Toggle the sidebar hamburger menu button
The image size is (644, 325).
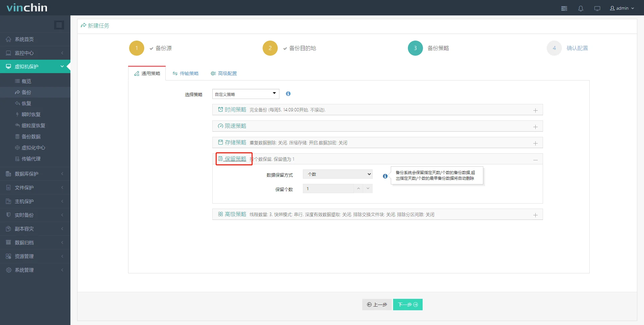pos(59,25)
